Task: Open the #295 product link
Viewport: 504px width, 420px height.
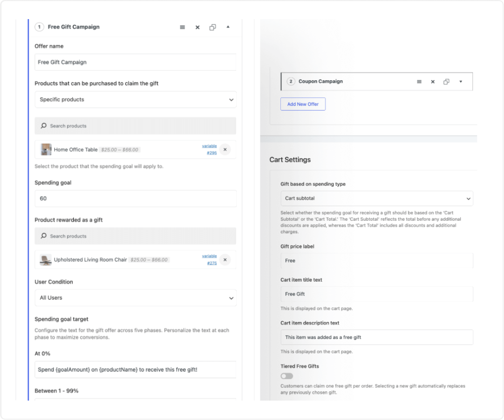Action: (x=211, y=153)
